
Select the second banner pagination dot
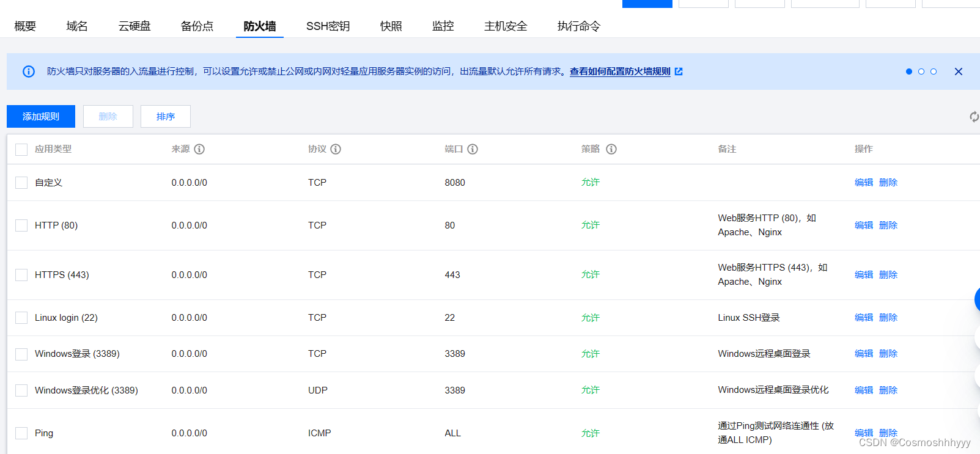coord(921,71)
